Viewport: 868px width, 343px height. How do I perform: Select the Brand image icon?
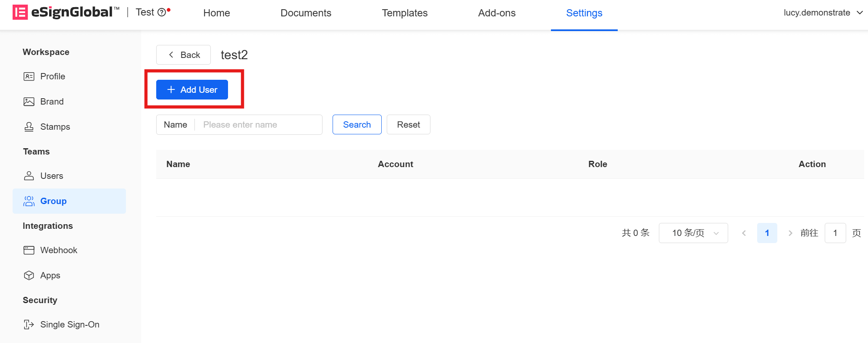pyautogui.click(x=29, y=102)
